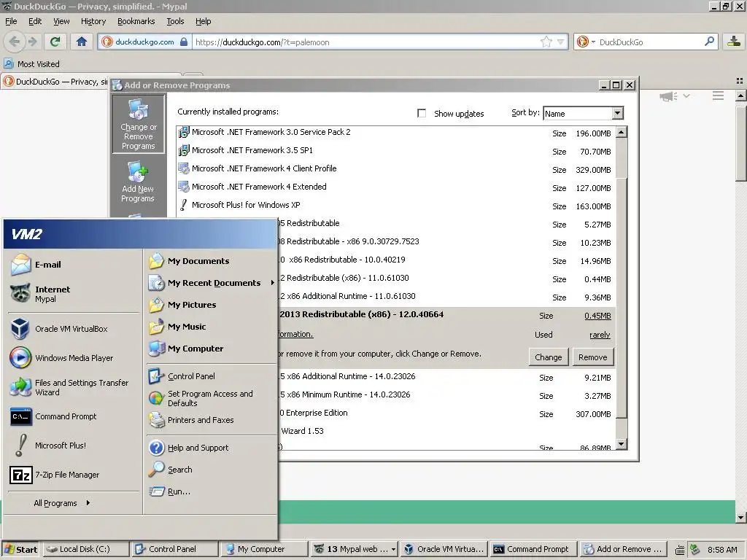Click the Remove button for selected program
Image resolution: width=747 pixels, height=560 pixels.
pos(592,357)
